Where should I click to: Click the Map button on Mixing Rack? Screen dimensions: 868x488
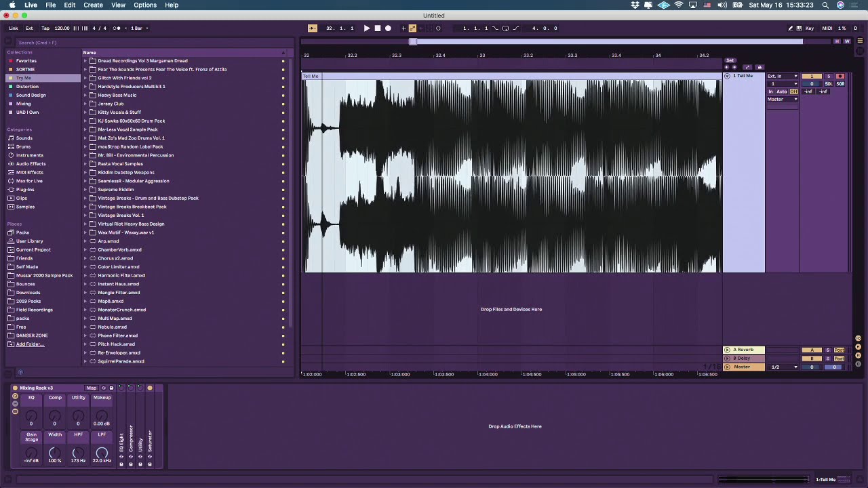pyautogui.click(x=92, y=388)
